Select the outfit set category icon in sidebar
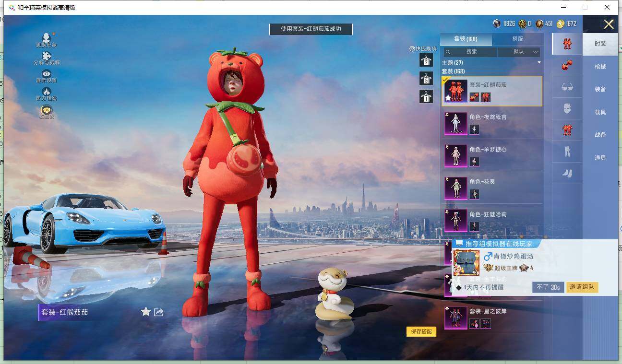Viewport: 622px width, 364px height. (567, 44)
